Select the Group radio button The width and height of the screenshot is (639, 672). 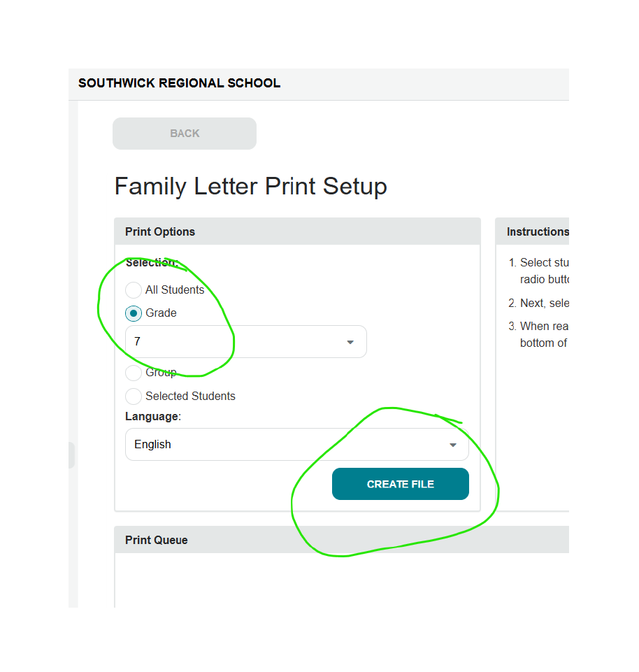point(134,373)
